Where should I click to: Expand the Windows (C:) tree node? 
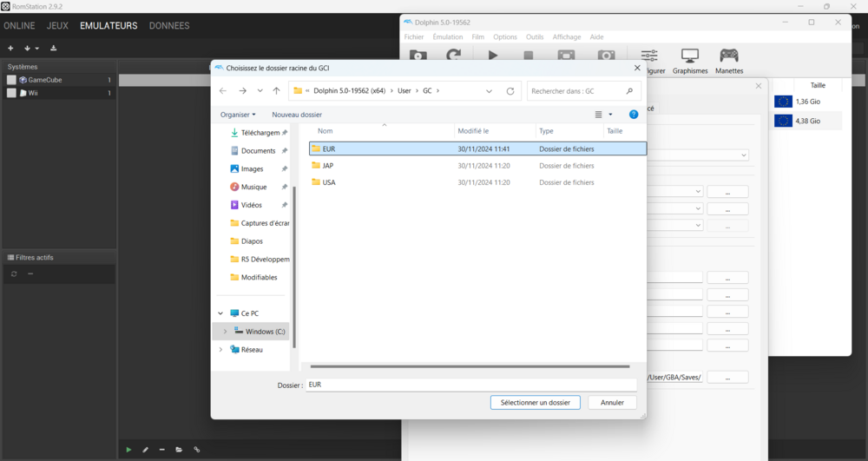coord(225,332)
